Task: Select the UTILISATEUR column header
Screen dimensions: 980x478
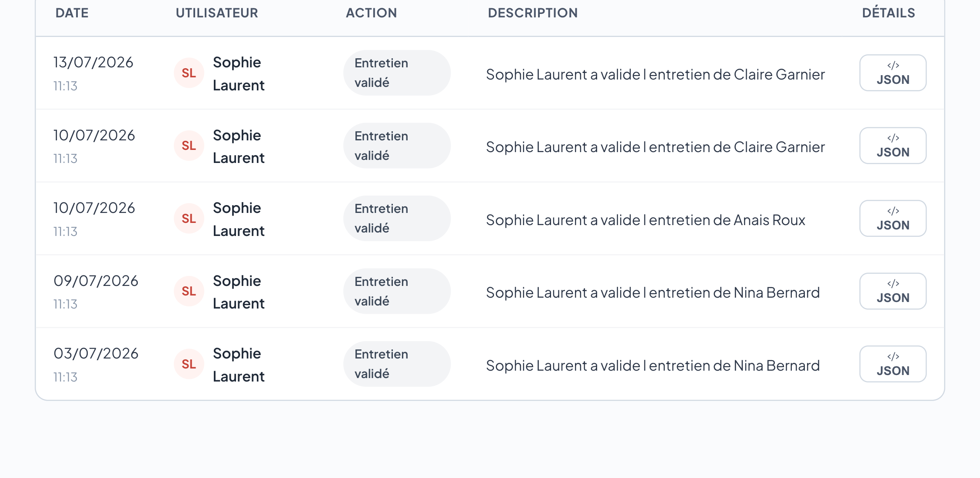Action: (x=217, y=13)
